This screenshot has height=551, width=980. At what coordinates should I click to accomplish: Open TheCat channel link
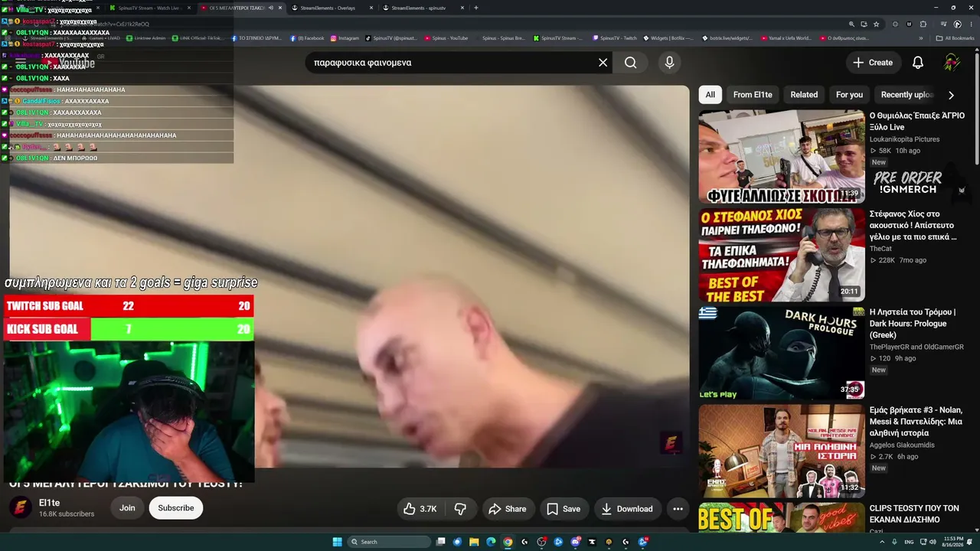coord(880,249)
